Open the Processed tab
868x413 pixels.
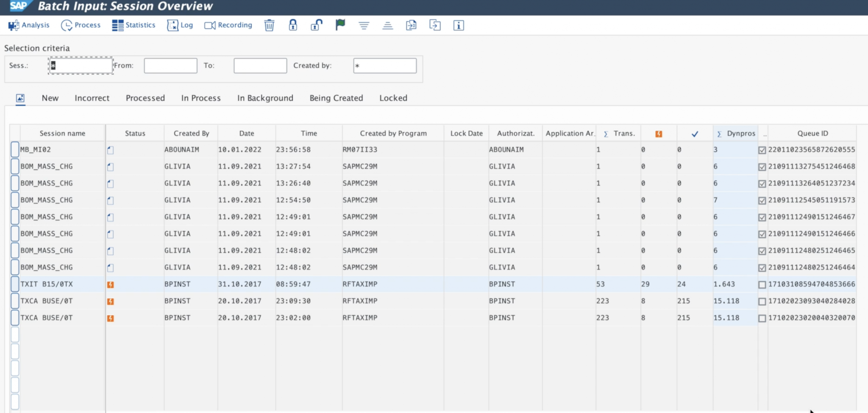pyautogui.click(x=145, y=98)
